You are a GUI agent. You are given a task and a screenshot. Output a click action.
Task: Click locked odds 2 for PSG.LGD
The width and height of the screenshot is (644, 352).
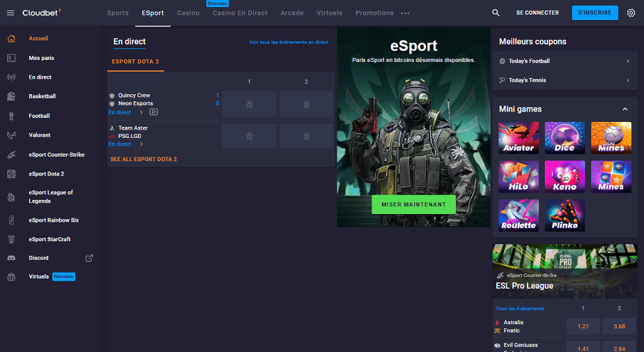pos(307,135)
